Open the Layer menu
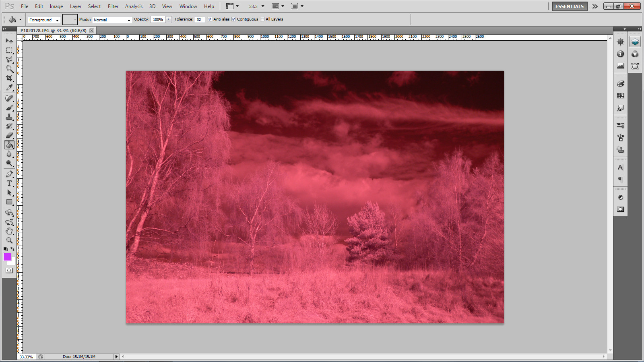This screenshot has width=644, height=362. 76,6
